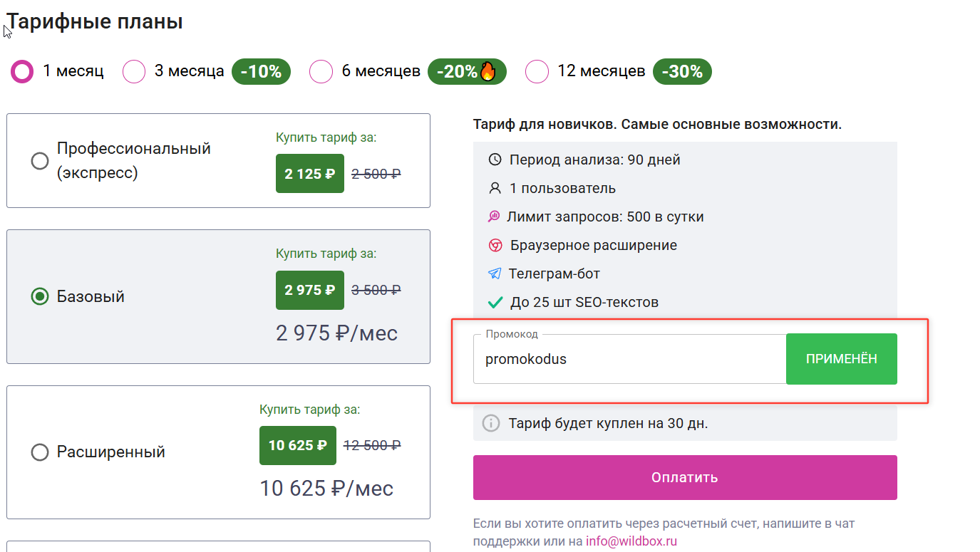Click the green ПРИМЕНЁН promo button
This screenshot has height=552, width=980.
click(842, 359)
